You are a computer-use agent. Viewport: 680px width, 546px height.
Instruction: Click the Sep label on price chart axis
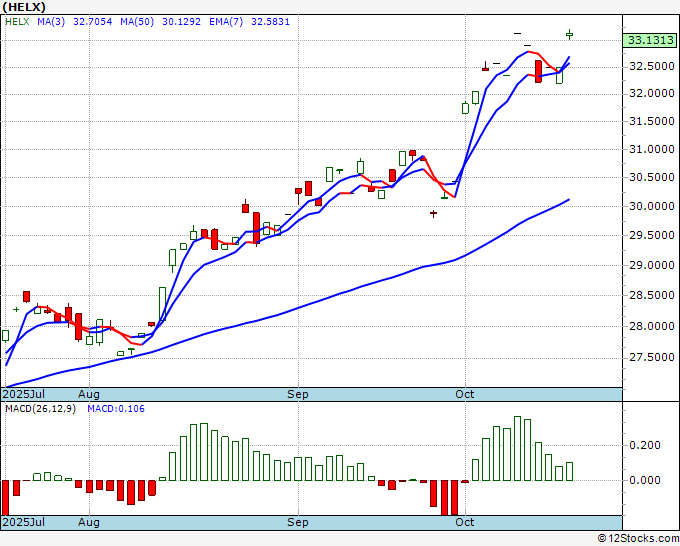tap(298, 394)
